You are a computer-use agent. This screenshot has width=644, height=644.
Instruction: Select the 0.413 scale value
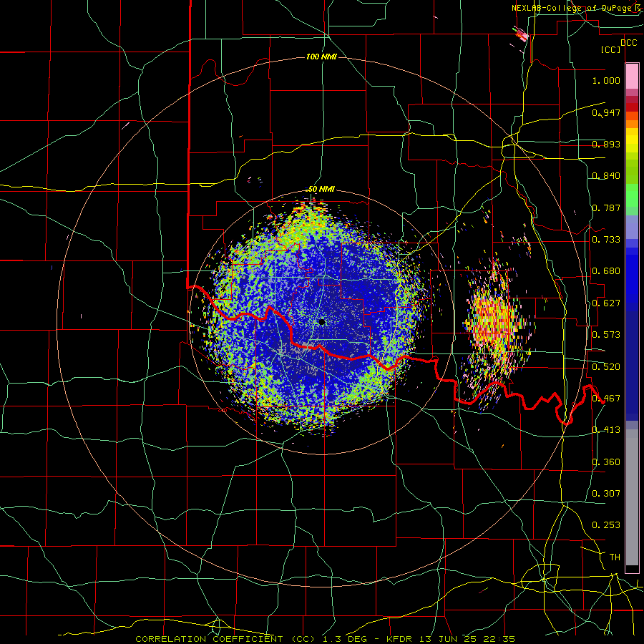click(606, 430)
